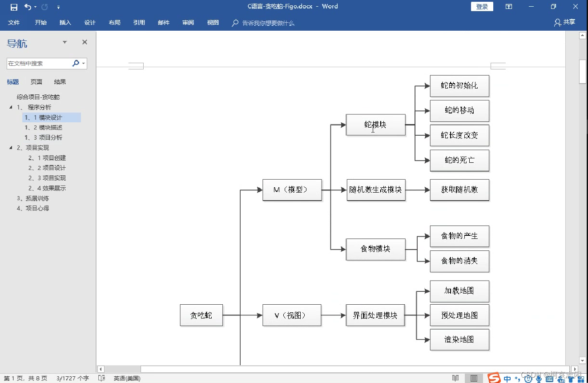Viewport: 588px width, 383px height.
Task: Go to heading 2、1 项目创建
Action: 47,158
